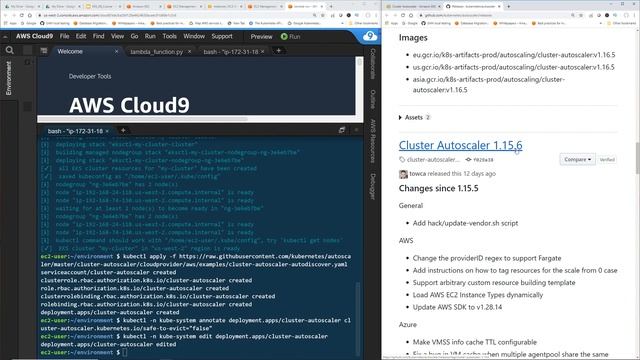This screenshot has height=360, width=640.
Task: Open the Environment side panel
Action: coord(8,78)
